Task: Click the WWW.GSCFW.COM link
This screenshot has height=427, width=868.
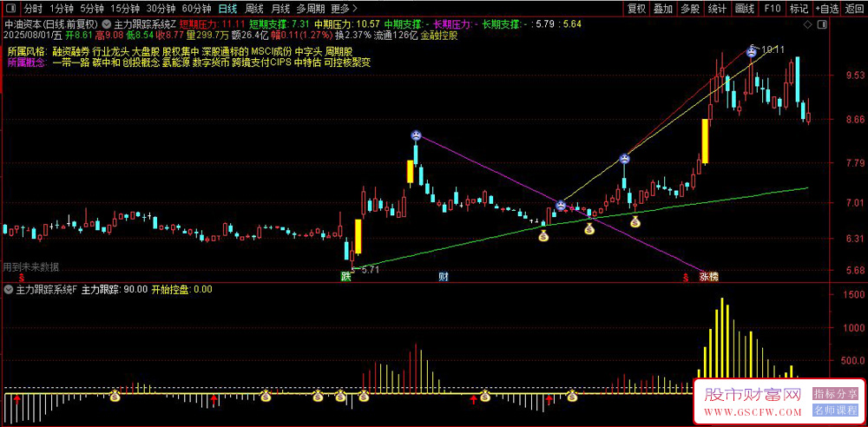Action: click(753, 412)
